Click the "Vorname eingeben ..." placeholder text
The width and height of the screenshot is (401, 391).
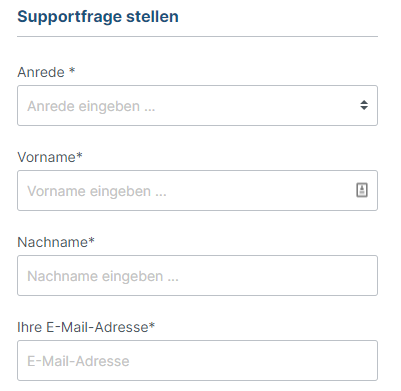click(97, 191)
